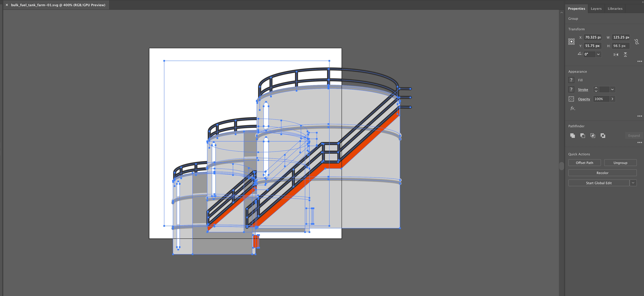The width and height of the screenshot is (644, 296).
Task: Open the stroke weight dropdown
Action: 612,89
